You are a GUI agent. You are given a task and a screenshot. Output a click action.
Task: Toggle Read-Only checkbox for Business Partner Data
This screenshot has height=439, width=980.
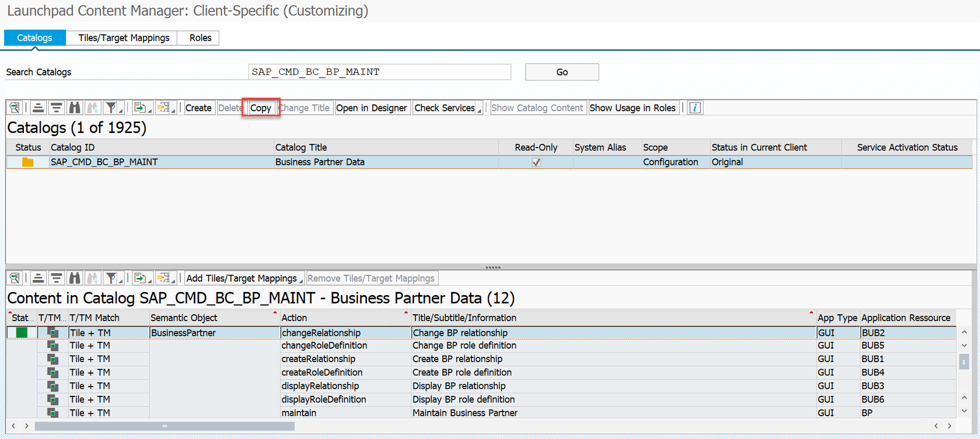536,162
